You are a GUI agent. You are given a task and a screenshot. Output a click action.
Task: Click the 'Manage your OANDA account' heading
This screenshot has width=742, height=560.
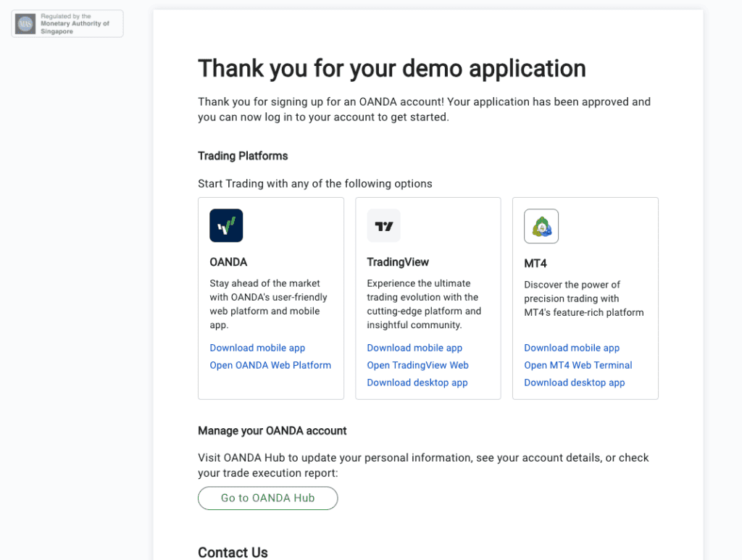point(272,431)
